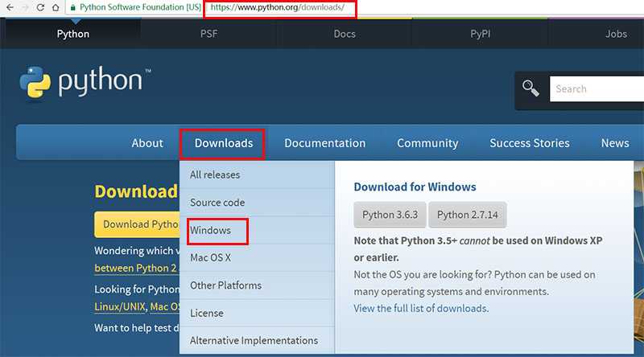
Task: Open the Linux/UNIX link
Action: click(x=119, y=306)
